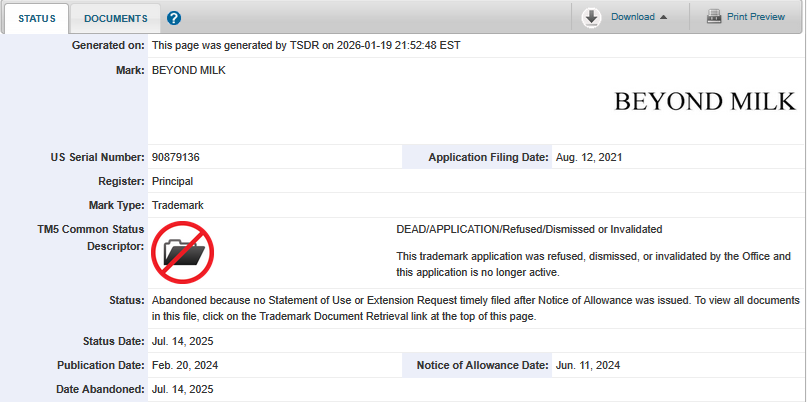This screenshot has height=402, width=808.
Task: Click the dead application crossed-folder icon
Action: (x=183, y=252)
